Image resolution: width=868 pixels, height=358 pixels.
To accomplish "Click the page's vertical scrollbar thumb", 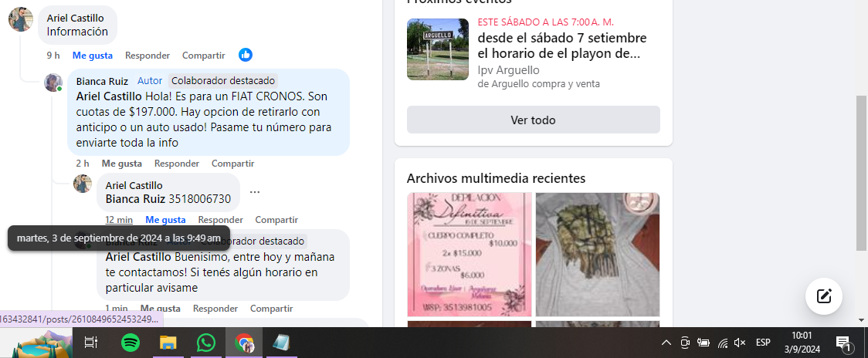I will [x=861, y=173].
